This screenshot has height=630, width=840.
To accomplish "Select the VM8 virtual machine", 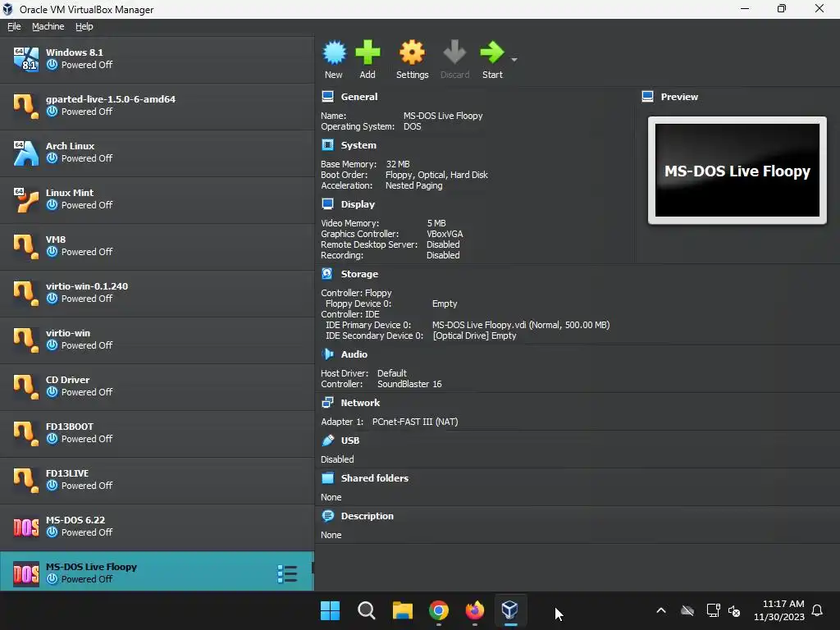I will (157, 246).
